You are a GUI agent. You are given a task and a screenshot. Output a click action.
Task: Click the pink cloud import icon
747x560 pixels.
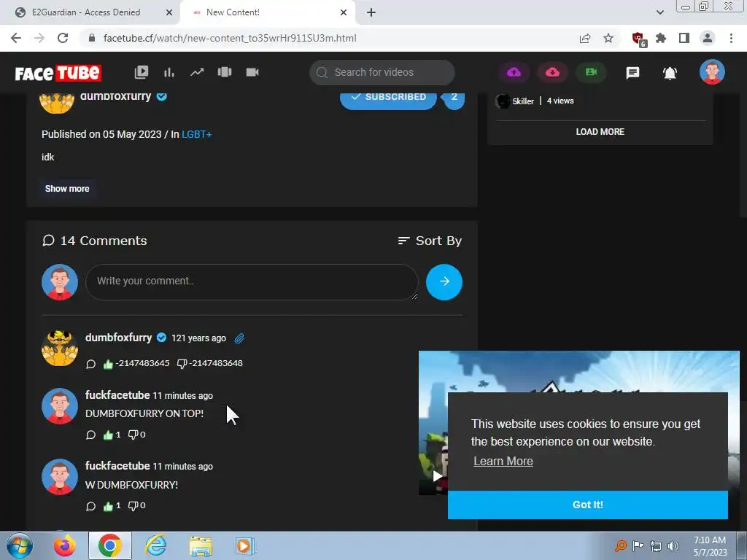pos(552,72)
